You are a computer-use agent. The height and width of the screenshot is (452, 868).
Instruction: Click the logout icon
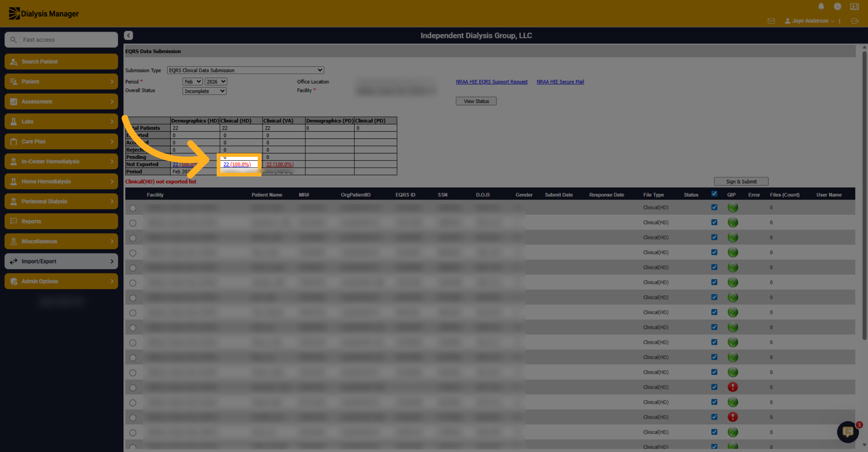pos(855,21)
